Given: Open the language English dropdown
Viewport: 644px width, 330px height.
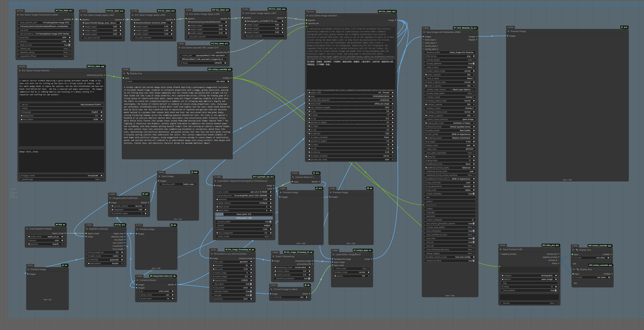Looking at the screenshot, I should [61, 112].
